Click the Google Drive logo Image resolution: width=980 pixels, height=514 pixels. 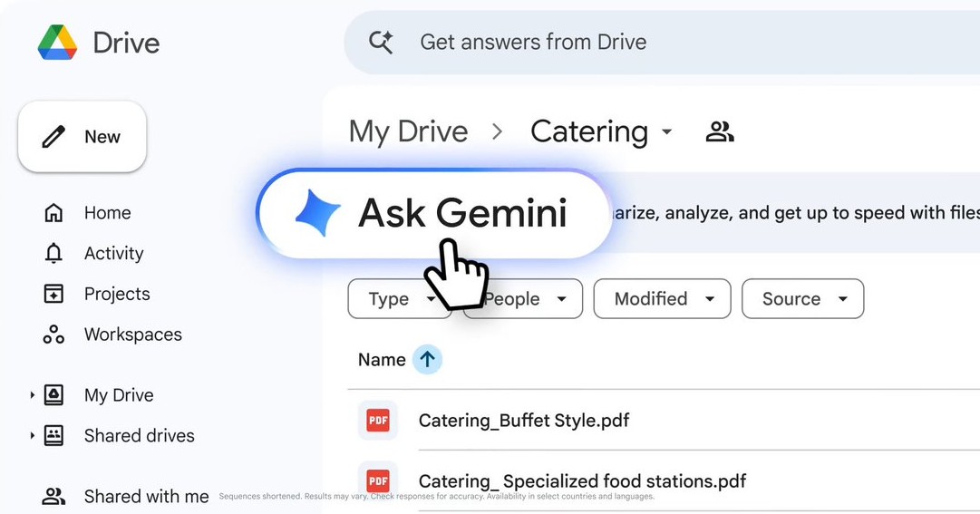[57, 43]
